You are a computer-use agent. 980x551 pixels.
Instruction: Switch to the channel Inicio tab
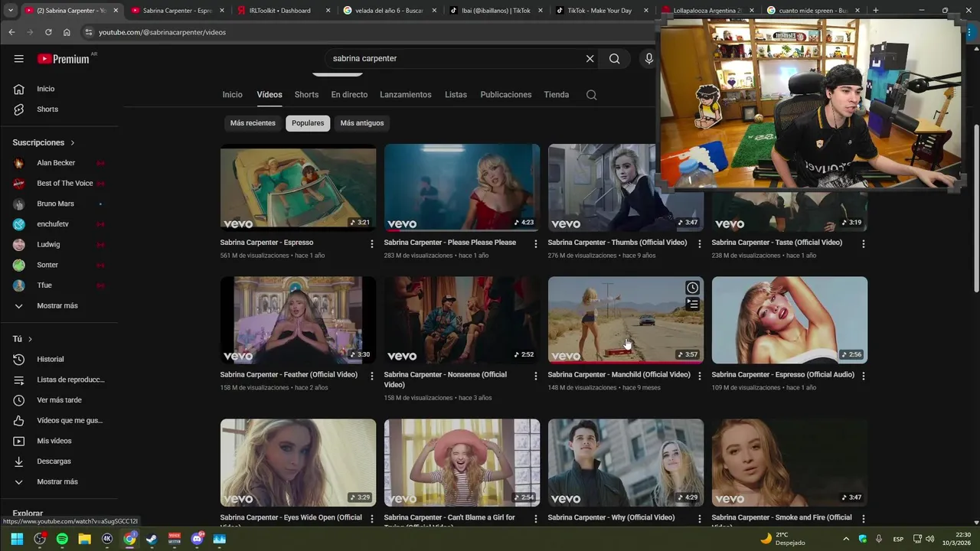(232, 95)
